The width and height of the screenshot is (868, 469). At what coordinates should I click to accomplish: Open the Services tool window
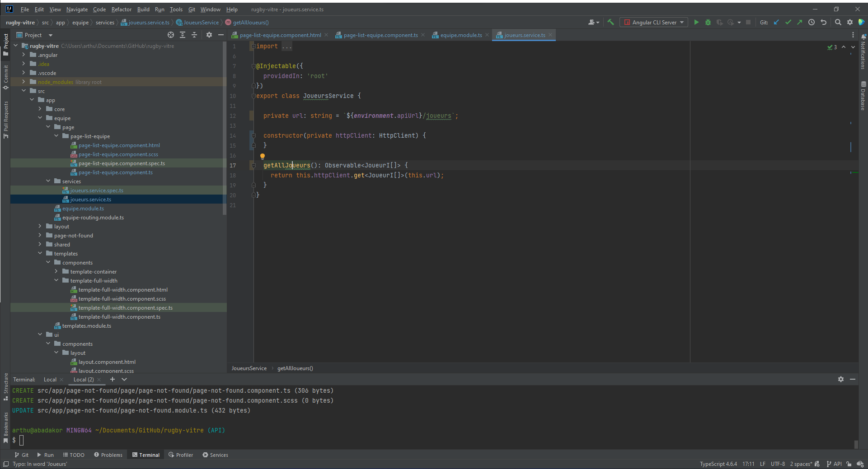pyautogui.click(x=216, y=455)
